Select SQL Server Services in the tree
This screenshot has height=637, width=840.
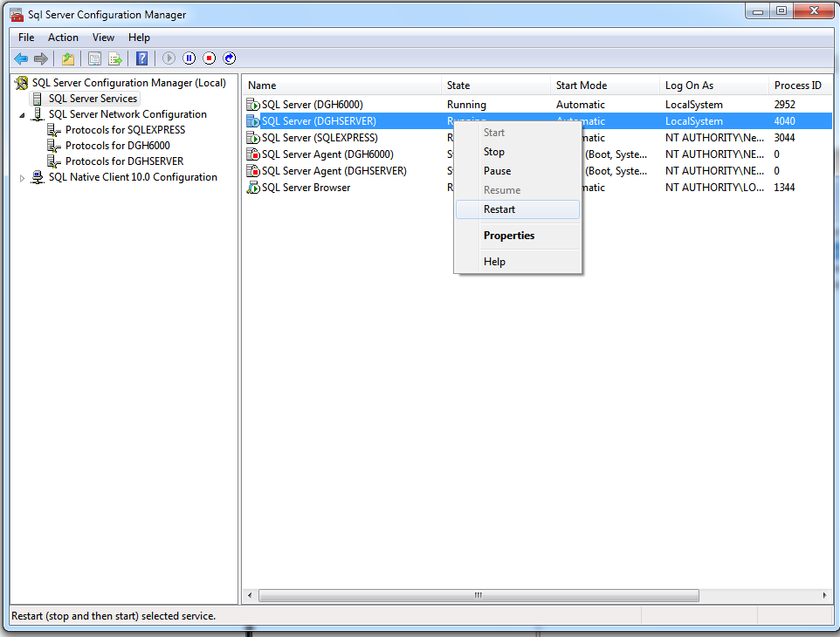[93, 99]
